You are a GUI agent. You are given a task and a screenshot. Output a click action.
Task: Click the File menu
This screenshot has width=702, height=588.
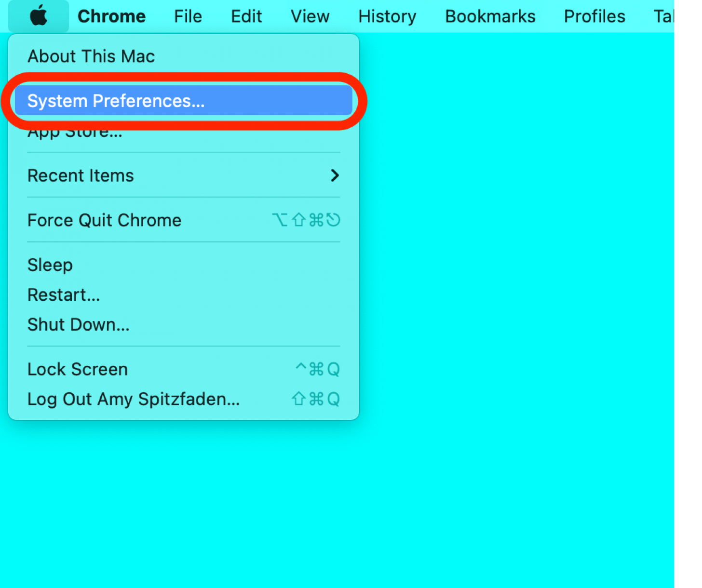coord(188,16)
